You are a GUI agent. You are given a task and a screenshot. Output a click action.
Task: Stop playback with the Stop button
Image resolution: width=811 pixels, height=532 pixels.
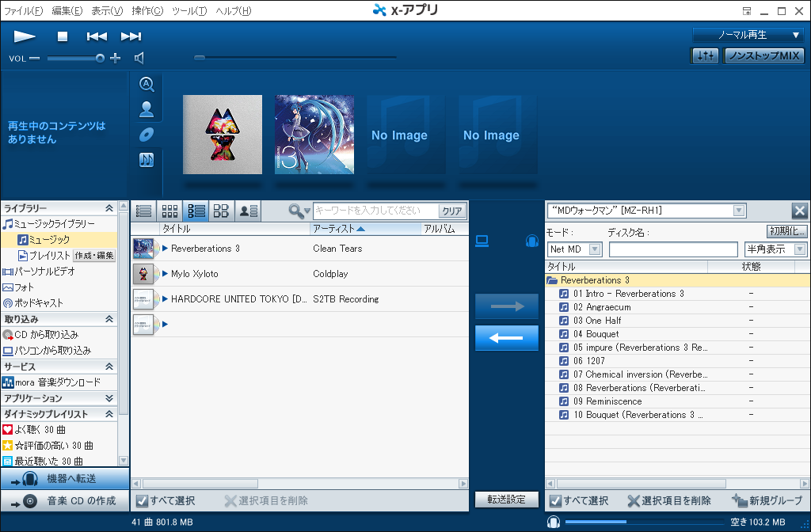pyautogui.click(x=63, y=36)
